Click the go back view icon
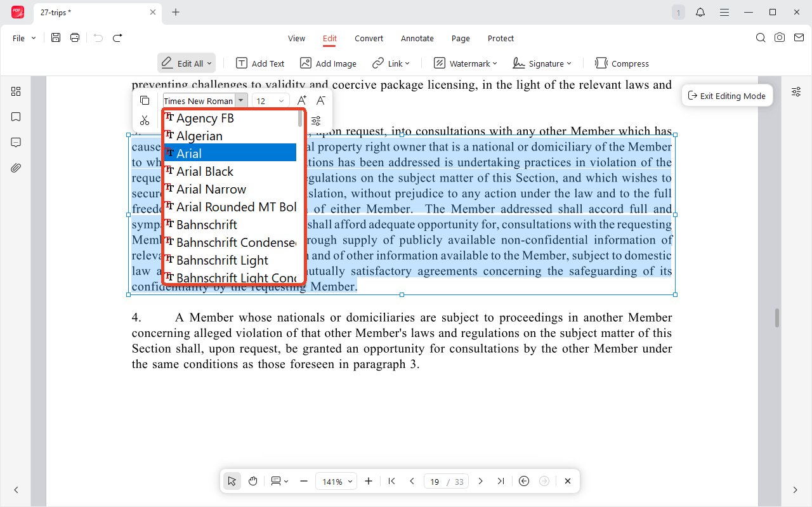The width and height of the screenshot is (812, 507). 524,481
